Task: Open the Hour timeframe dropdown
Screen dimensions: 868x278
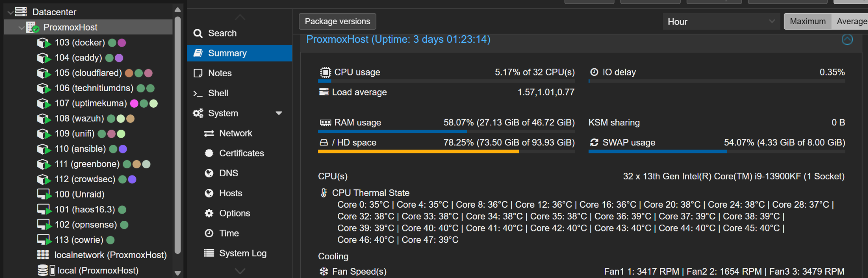Action: click(721, 22)
